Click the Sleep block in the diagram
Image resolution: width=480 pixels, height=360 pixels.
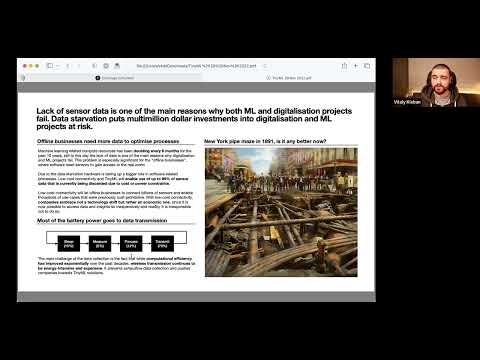tap(69, 244)
